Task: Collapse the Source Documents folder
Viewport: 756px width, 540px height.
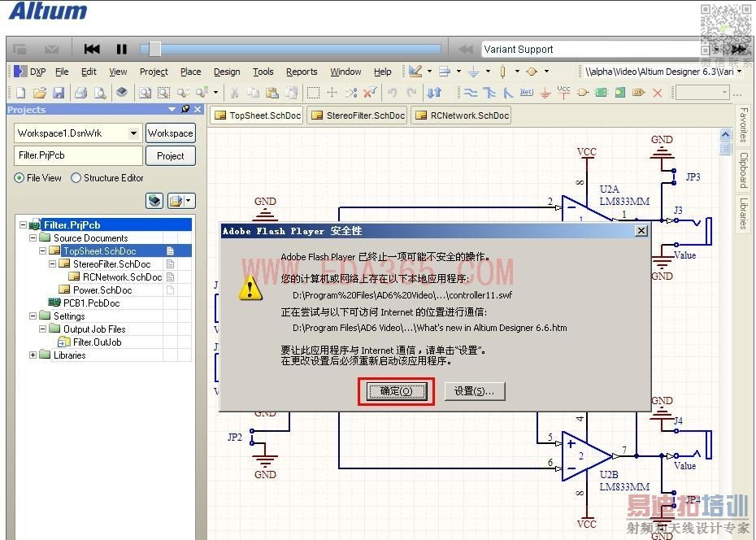Action: pyautogui.click(x=33, y=237)
